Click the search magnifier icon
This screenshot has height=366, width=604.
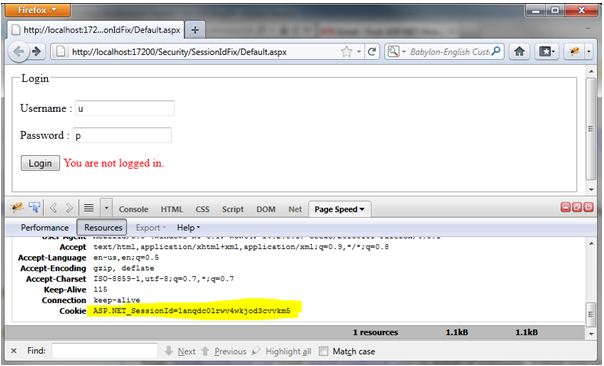point(496,51)
